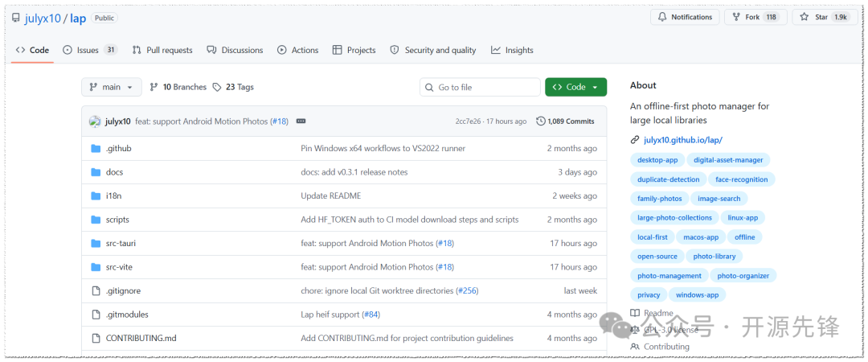Screen dimensions: 868x362
Task: Open the 'Pin Windows x64 workflows to VS2022 runner' commit
Action: [383, 149]
